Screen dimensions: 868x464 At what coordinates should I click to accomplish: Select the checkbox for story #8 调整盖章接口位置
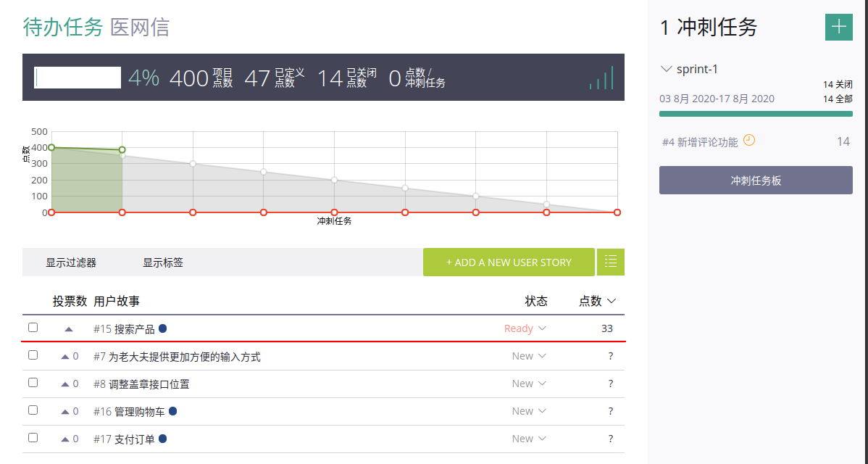pos(33,383)
